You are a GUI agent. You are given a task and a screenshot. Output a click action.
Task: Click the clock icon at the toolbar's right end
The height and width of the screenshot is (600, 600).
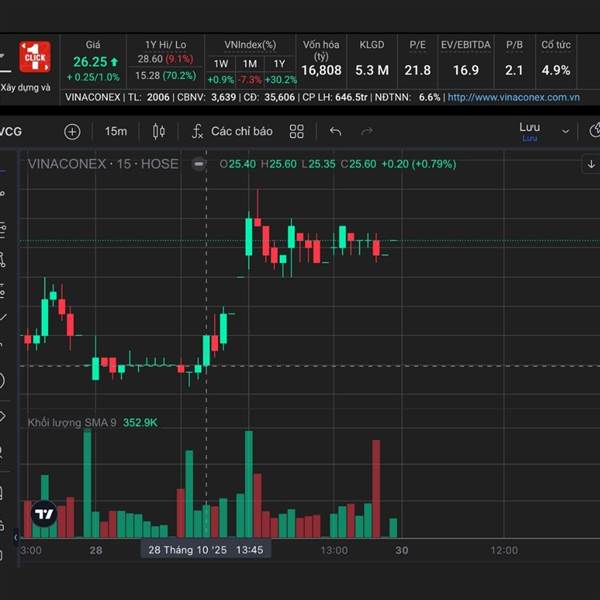point(594,131)
